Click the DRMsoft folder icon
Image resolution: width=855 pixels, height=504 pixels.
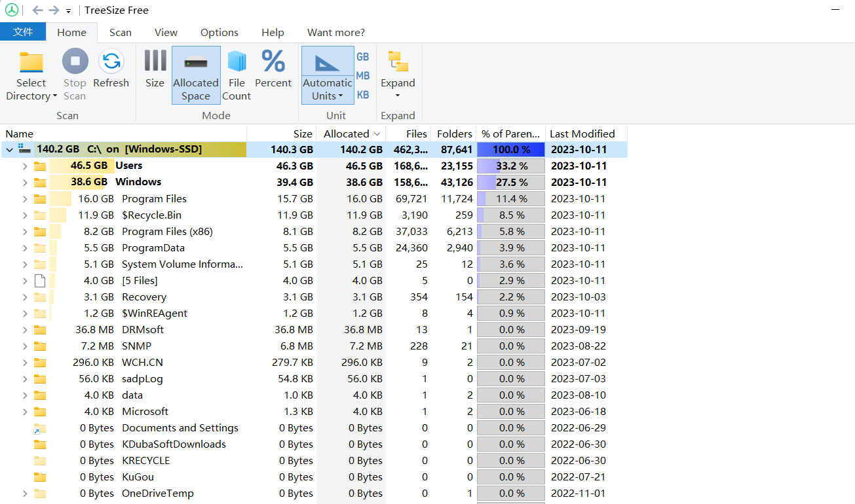point(40,330)
